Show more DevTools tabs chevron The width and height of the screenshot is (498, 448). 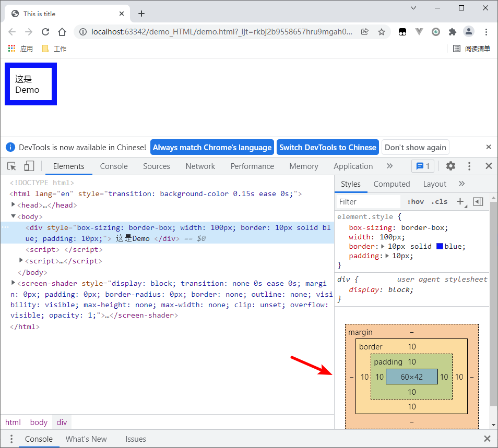coord(390,166)
